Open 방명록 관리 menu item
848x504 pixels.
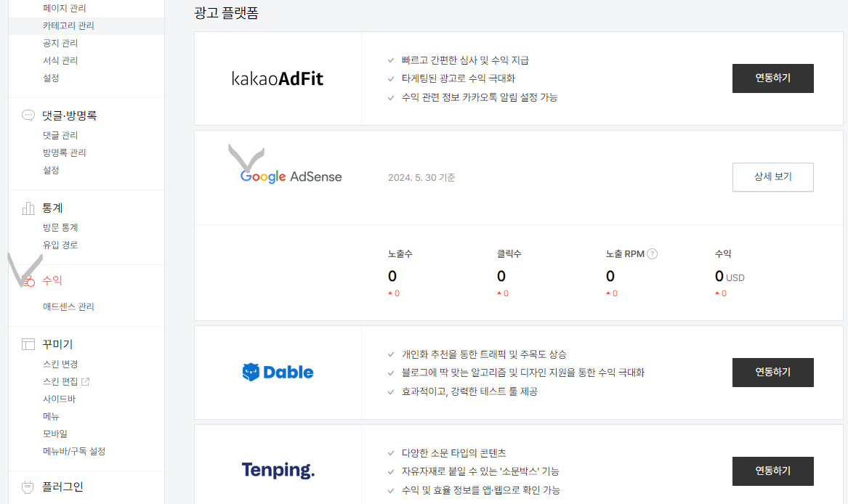click(65, 153)
